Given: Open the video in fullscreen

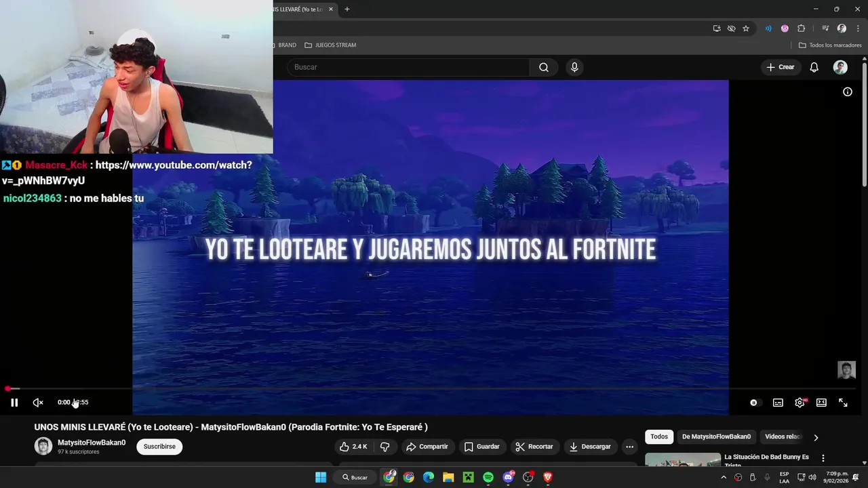Looking at the screenshot, I should click(843, 403).
